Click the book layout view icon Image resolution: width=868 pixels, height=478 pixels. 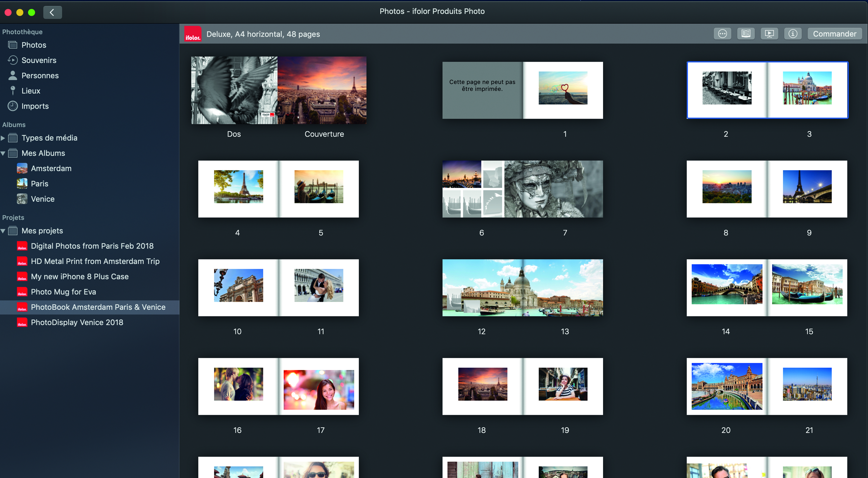[x=746, y=34]
